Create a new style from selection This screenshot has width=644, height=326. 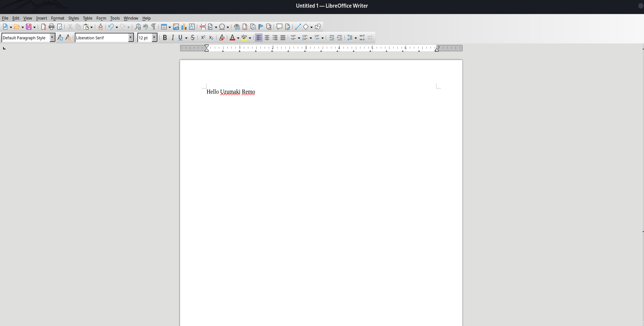(68, 38)
